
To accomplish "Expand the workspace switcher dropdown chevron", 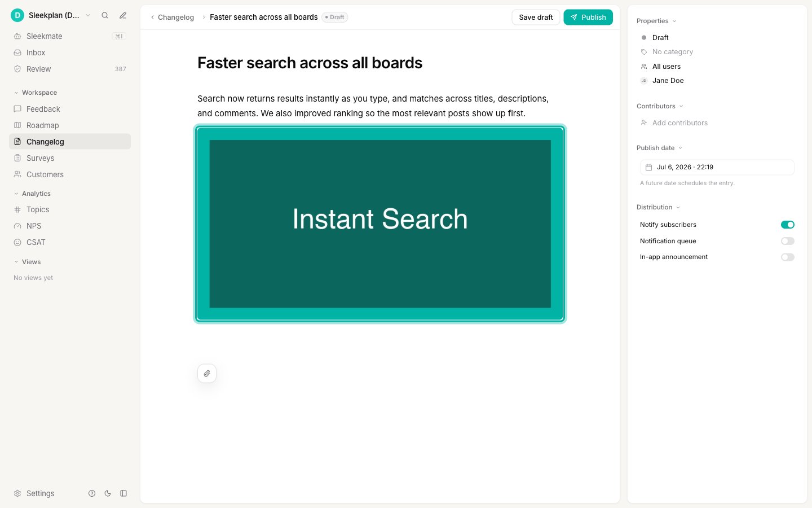I will (88, 15).
